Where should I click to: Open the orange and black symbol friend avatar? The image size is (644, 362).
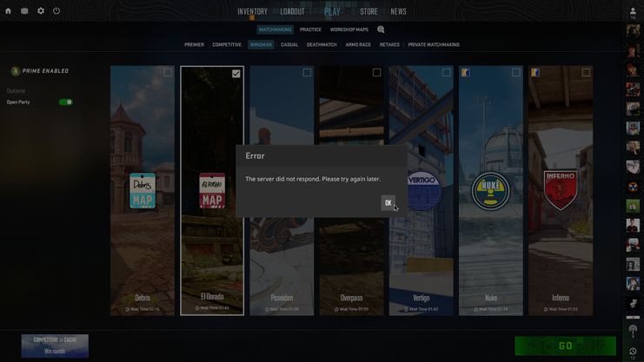point(633,187)
